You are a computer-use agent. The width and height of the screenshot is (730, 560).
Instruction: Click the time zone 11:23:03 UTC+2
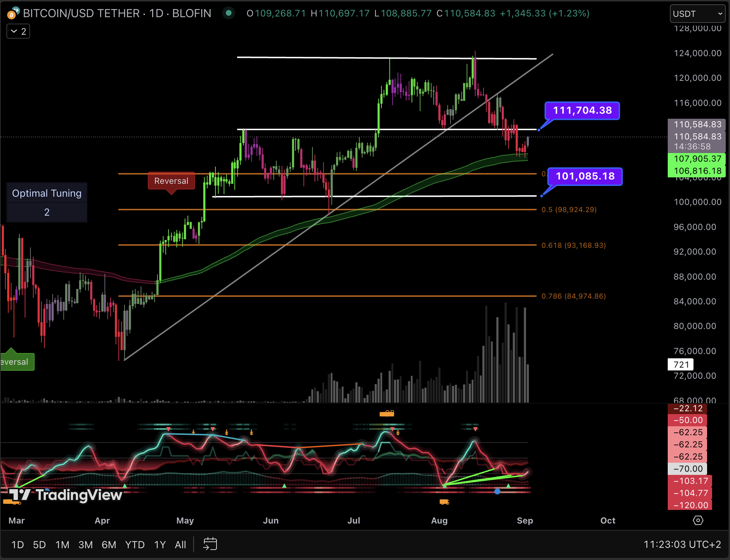tap(682, 544)
